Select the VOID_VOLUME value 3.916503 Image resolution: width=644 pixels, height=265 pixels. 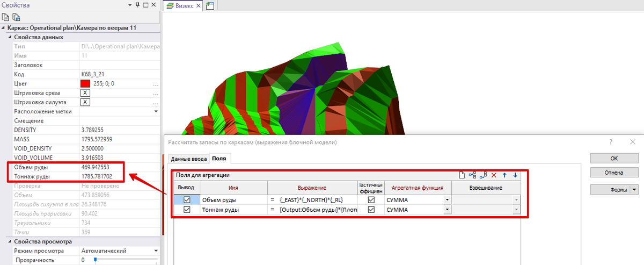[92, 157]
